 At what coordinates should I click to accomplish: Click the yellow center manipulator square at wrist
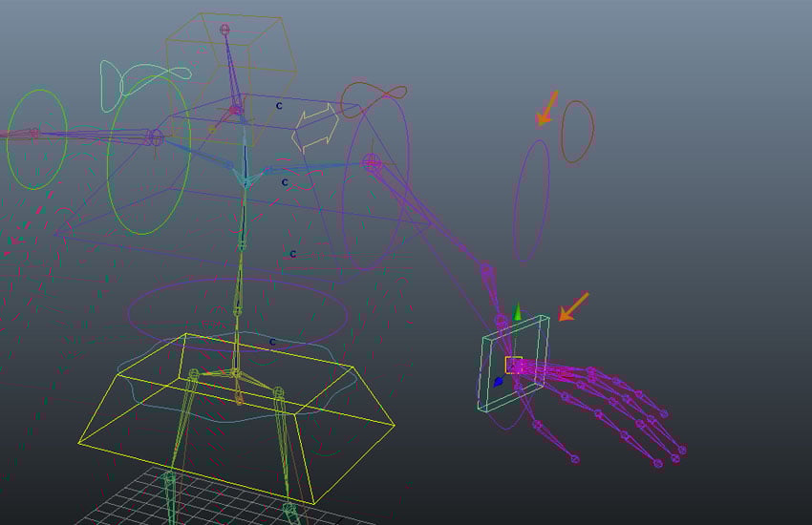(x=513, y=365)
